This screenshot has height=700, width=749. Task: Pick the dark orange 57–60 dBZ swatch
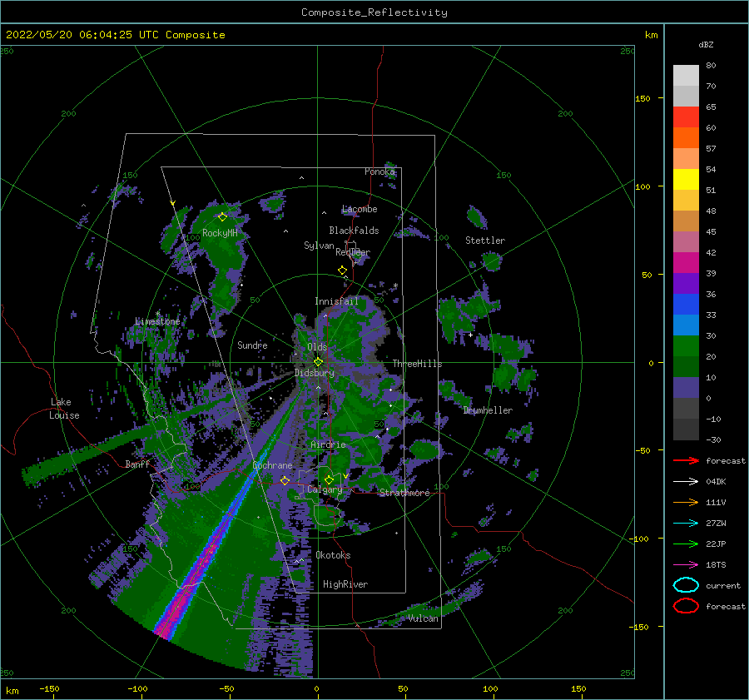tap(686, 137)
